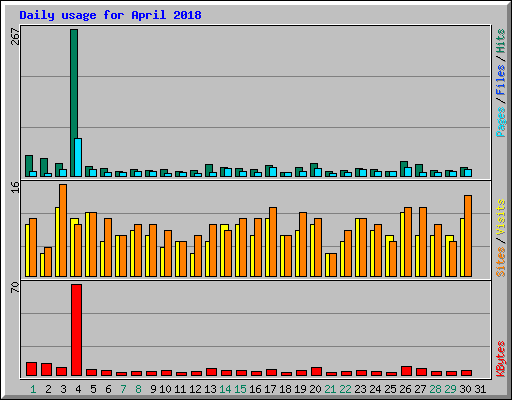Click the green day label 29
Image resolution: width=512 pixels, height=400 pixels.
click(450, 389)
